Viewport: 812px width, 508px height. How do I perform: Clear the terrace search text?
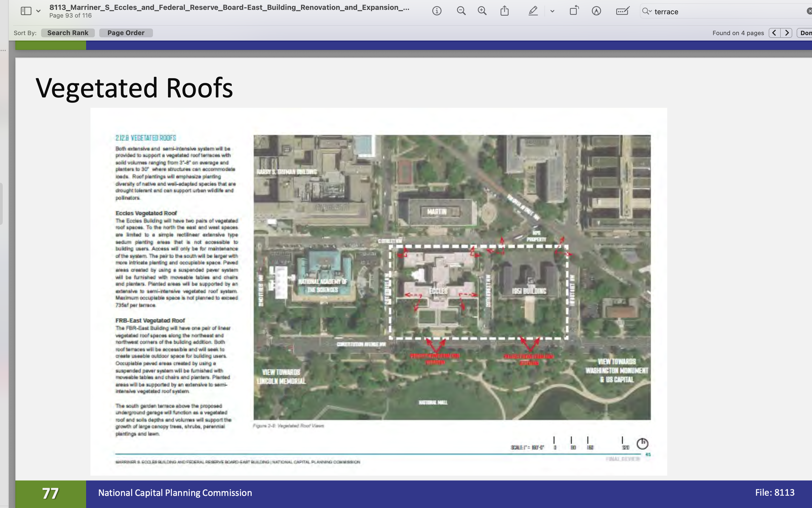[x=809, y=12]
